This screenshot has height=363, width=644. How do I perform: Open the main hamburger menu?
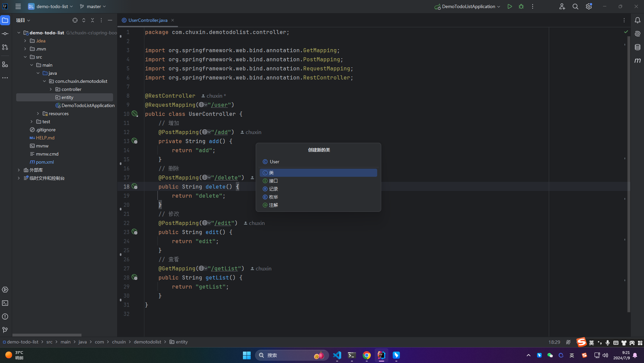click(18, 6)
